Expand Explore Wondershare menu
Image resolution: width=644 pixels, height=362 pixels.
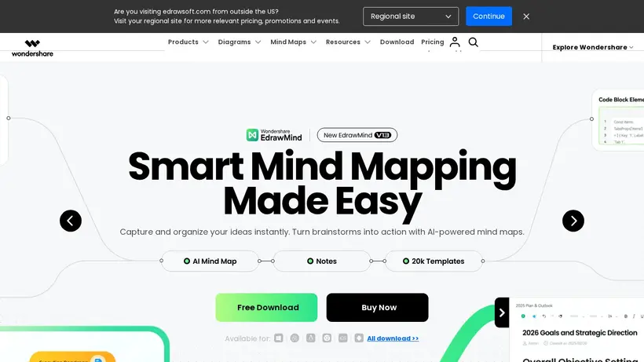(593, 47)
